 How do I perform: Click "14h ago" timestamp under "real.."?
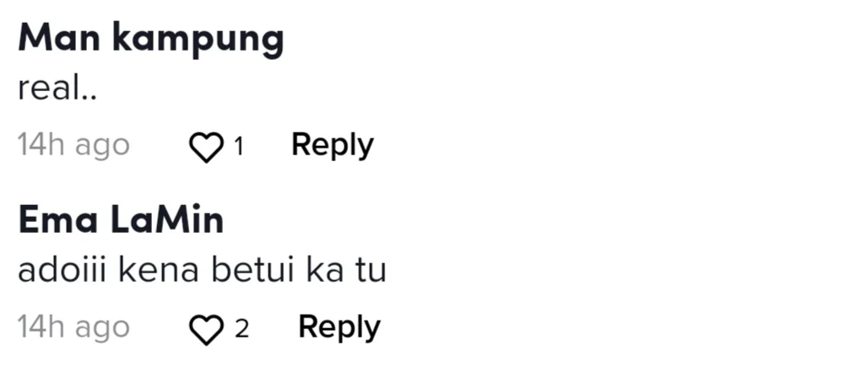tap(74, 146)
